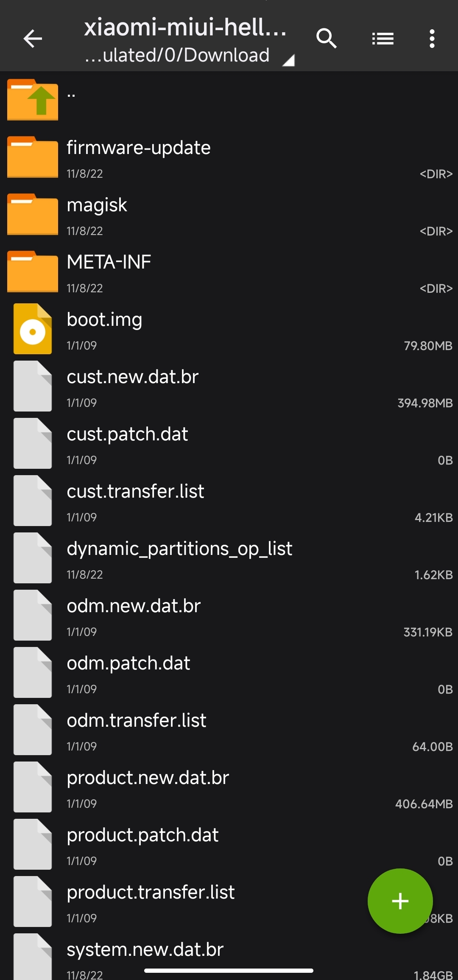Viewport: 458px width, 980px height.
Task: Open the firmware-update name label
Action: pos(139,148)
